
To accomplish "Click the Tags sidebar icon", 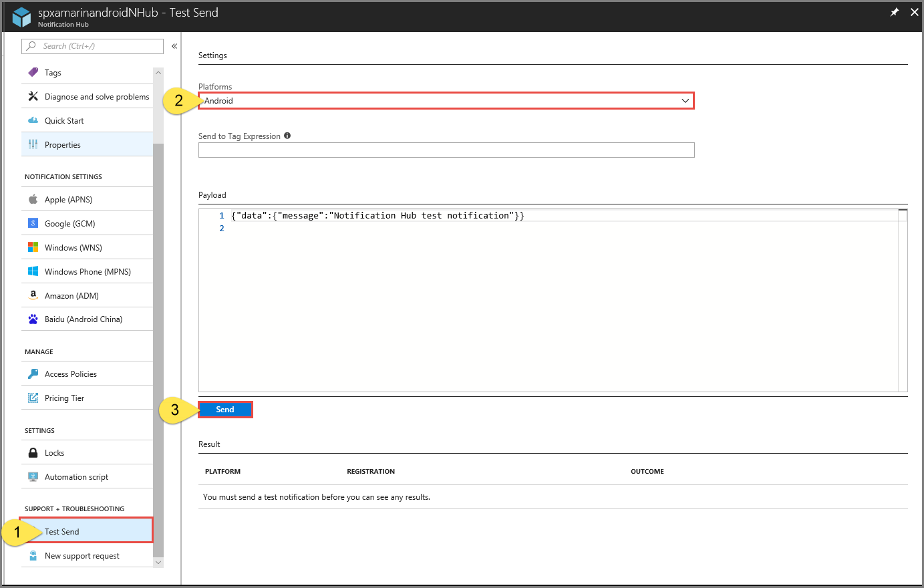I will (33, 71).
